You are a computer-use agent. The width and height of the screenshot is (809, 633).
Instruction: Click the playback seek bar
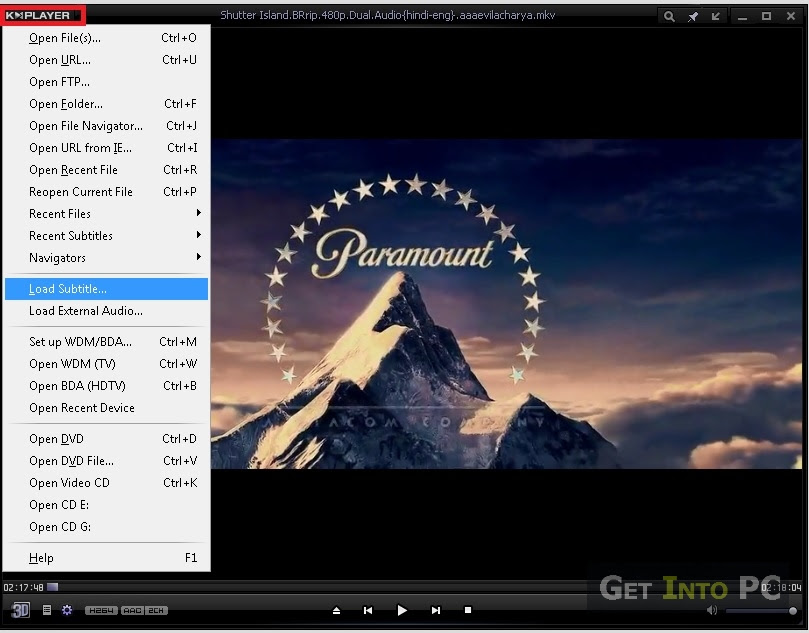[402, 587]
